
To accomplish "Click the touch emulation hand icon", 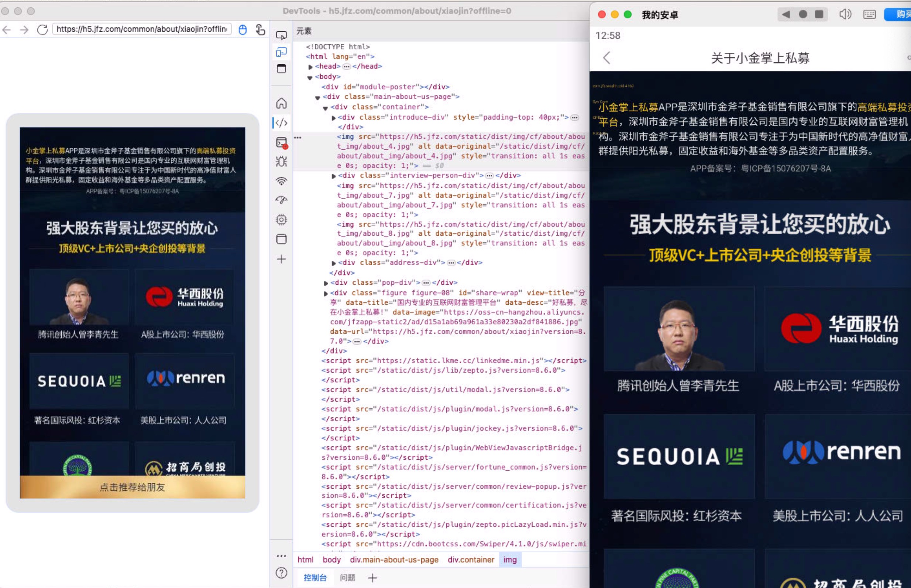I will 261,30.
